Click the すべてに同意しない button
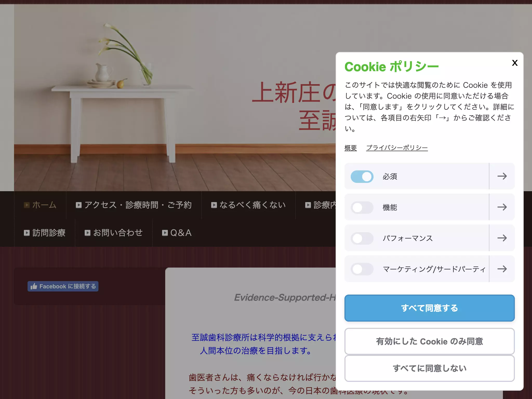This screenshot has height=399, width=532. click(x=429, y=368)
